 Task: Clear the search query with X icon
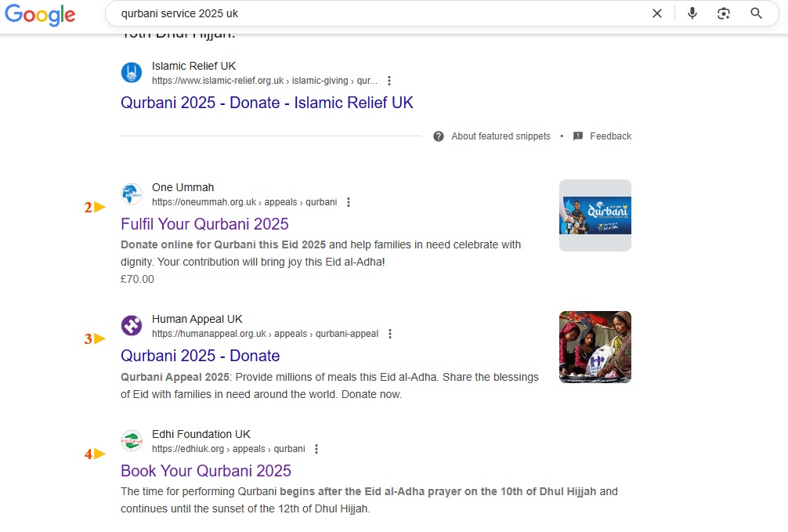[657, 13]
